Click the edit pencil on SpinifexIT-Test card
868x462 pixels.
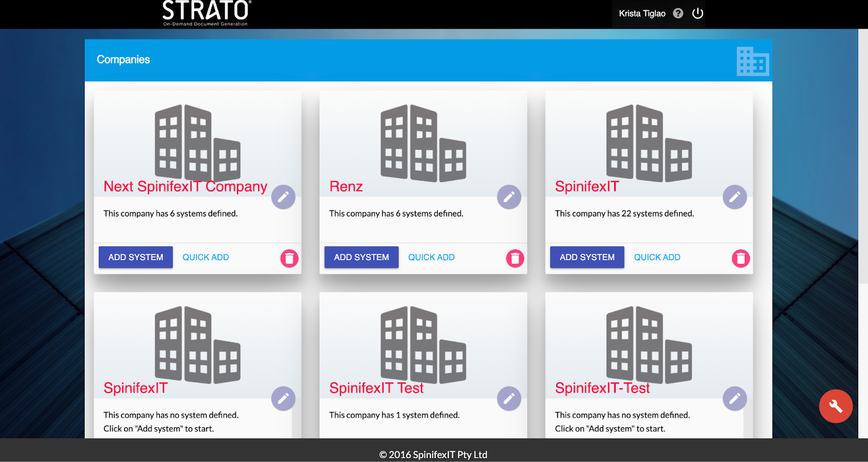[735, 399]
